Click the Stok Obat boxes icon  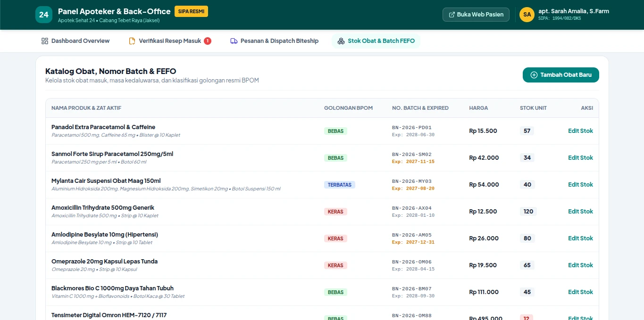[341, 41]
